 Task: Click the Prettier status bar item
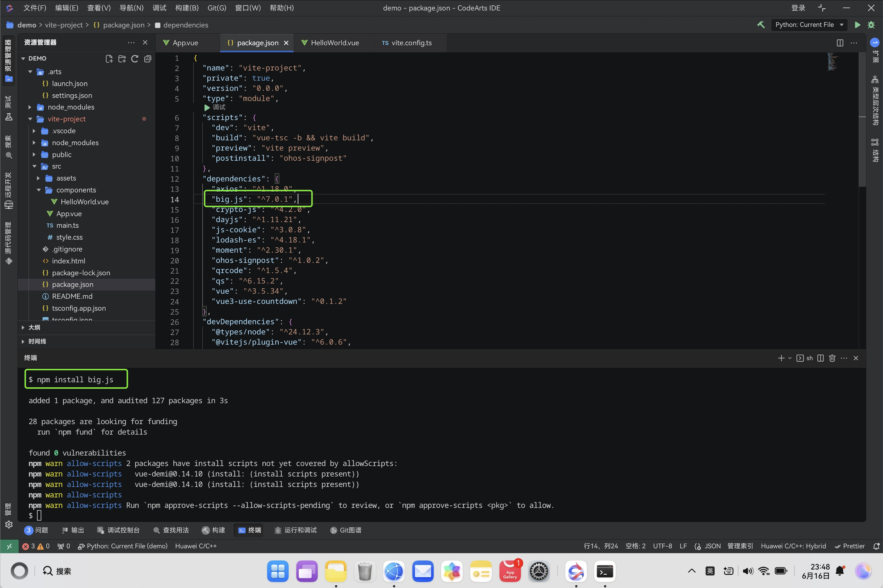[850, 546]
